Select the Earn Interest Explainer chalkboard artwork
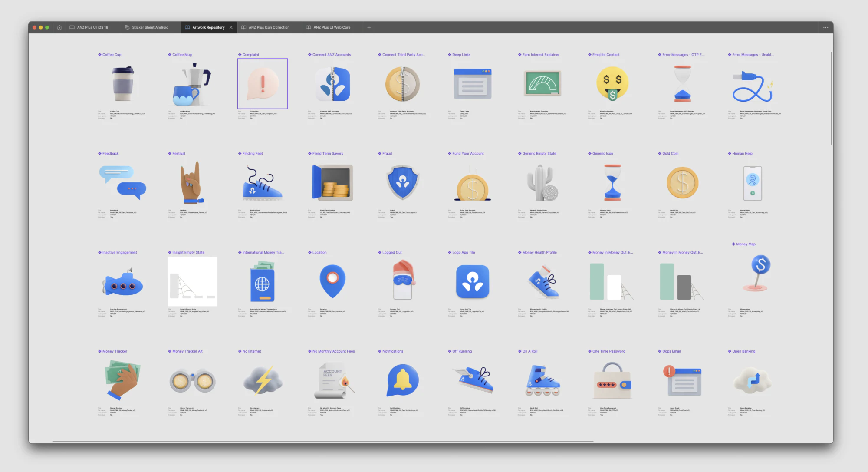The height and width of the screenshot is (472, 868). pyautogui.click(x=542, y=84)
